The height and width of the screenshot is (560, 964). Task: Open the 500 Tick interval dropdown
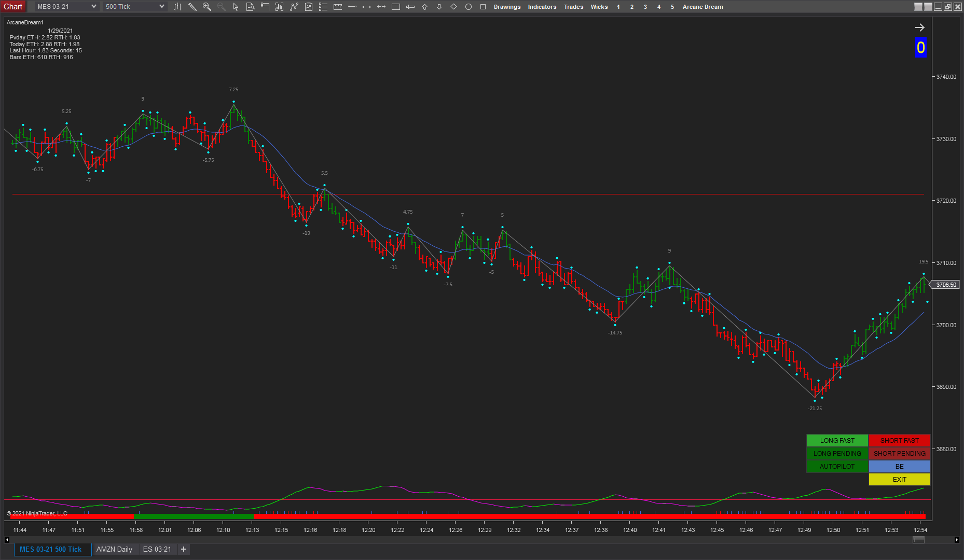pyautogui.click(x=134, y=7)
